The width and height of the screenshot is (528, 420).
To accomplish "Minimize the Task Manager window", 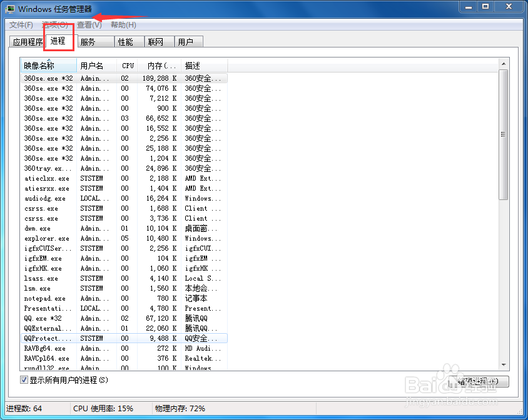I will pyautogui.click(x=469, y=7).
